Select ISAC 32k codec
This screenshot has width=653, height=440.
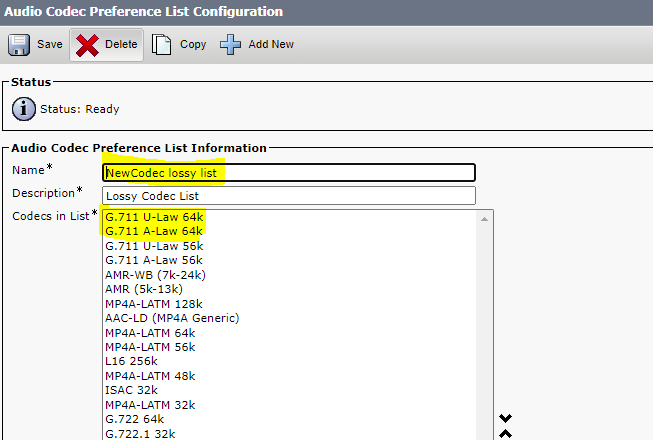pyautogui.click(x=131, y=390)
